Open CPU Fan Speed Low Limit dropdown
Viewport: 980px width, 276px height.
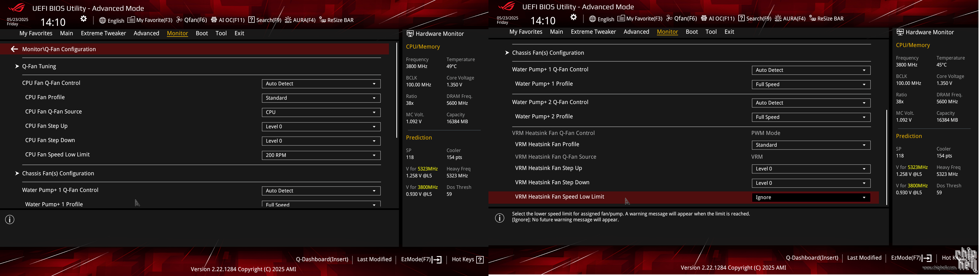point(321,155)
